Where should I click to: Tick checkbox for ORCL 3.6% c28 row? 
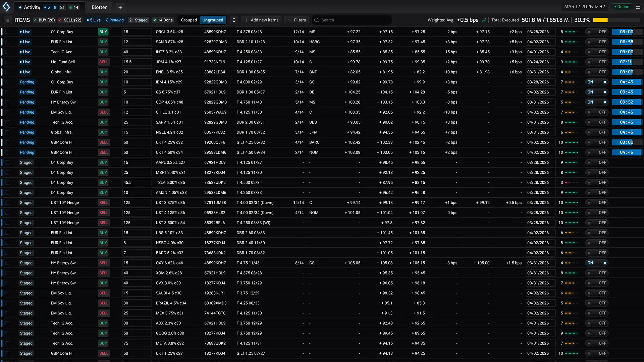(7, 32)
